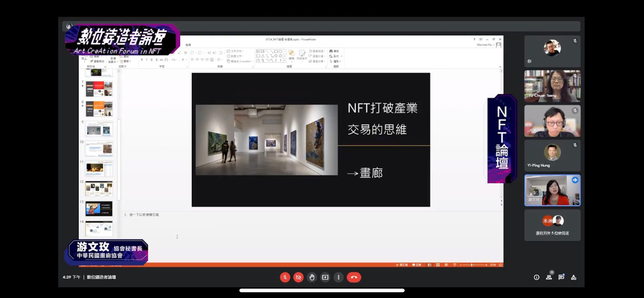The width and height of the screenshot is (644, 298).
Task: Click numbered list button
Action: pyautogui.click(x=201, y=53)
